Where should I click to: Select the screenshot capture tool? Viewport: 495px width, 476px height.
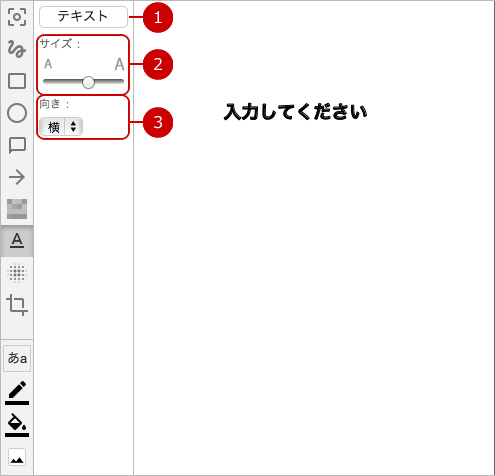tap(17, 17)
